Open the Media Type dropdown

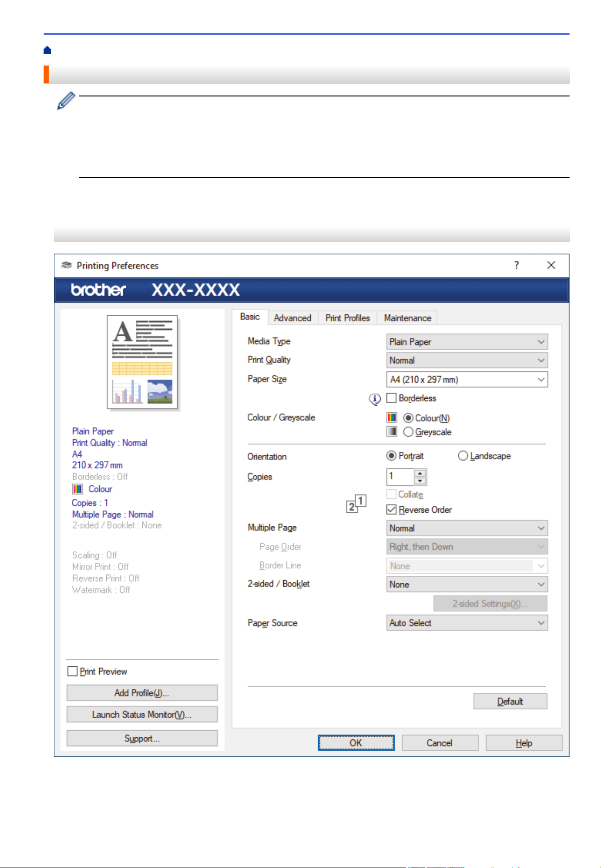click(x=467, y=342)
